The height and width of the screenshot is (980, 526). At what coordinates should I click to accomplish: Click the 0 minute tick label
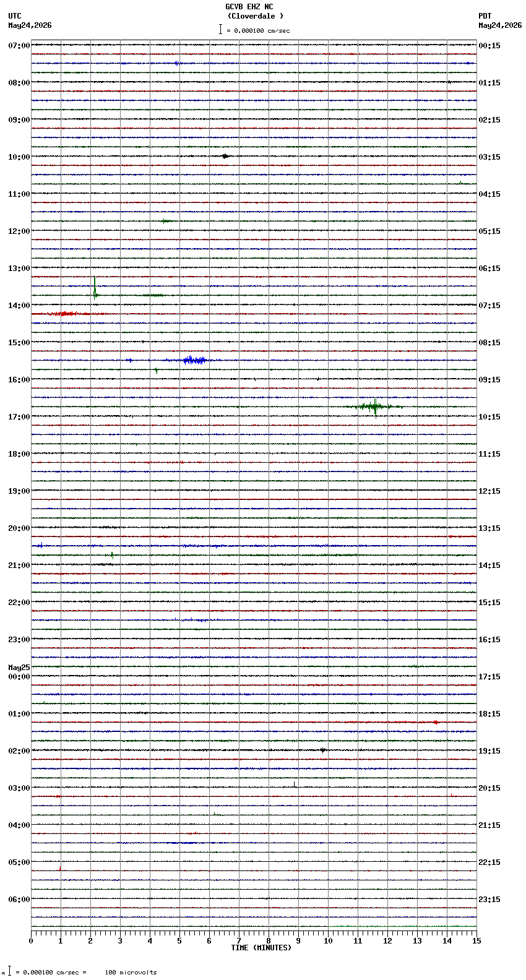(31, 941)
